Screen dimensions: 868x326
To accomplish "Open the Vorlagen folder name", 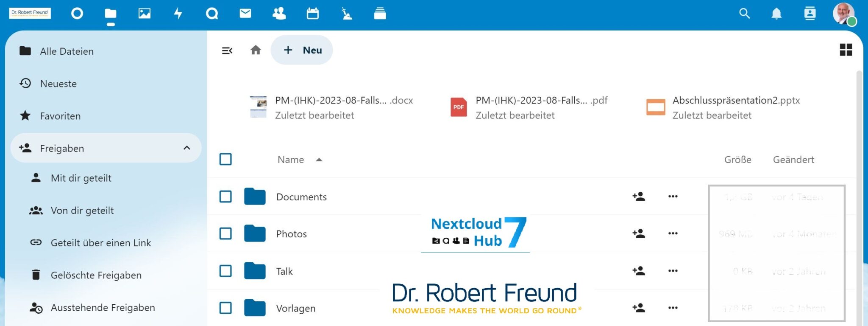I will pyautogui.click(x=296, y=308).
